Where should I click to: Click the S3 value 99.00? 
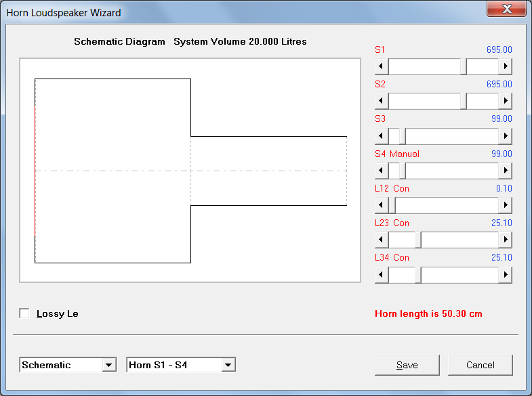pyautogui.click(x=502, y=118)
